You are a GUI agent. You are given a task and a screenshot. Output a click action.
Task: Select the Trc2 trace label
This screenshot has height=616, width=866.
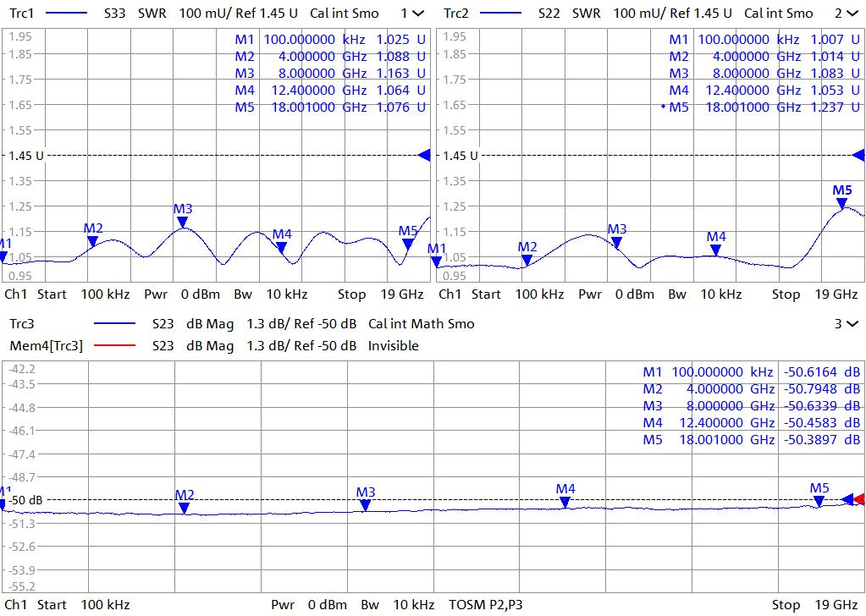click(x=456, y=14)
